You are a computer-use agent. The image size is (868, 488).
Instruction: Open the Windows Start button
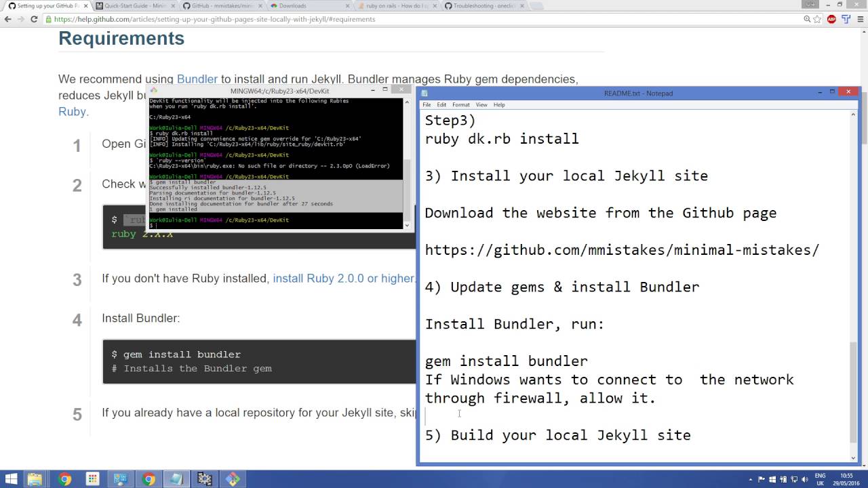coord(12,479)
